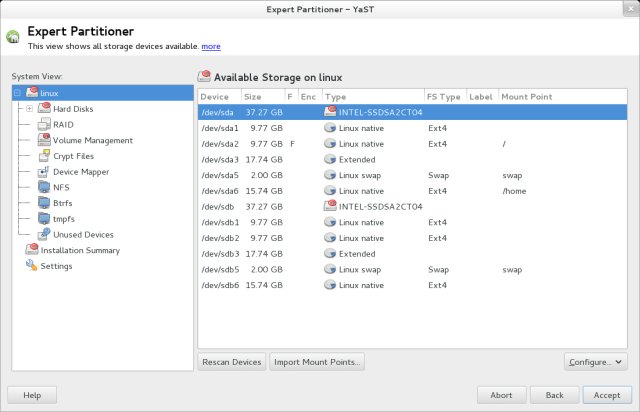
Task: Click the Unused Devices icon
Action: [x=44, y=234]
